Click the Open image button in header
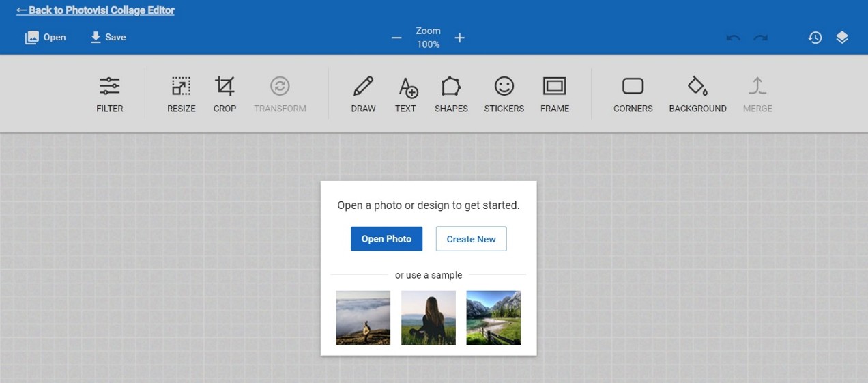This screenshot has height=383, width=868. pos(46,38)
